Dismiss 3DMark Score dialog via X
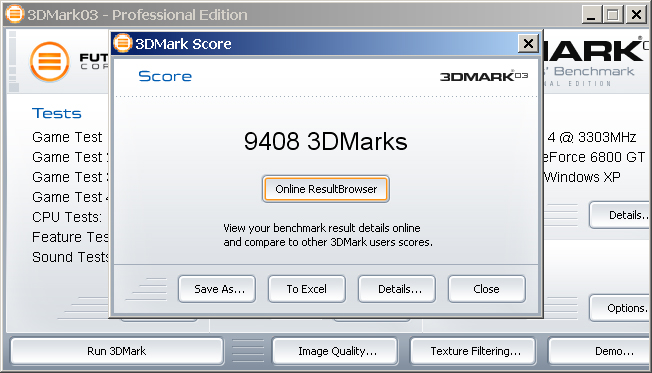The height and width of the screenshot is (373, 652). (528, 43)
